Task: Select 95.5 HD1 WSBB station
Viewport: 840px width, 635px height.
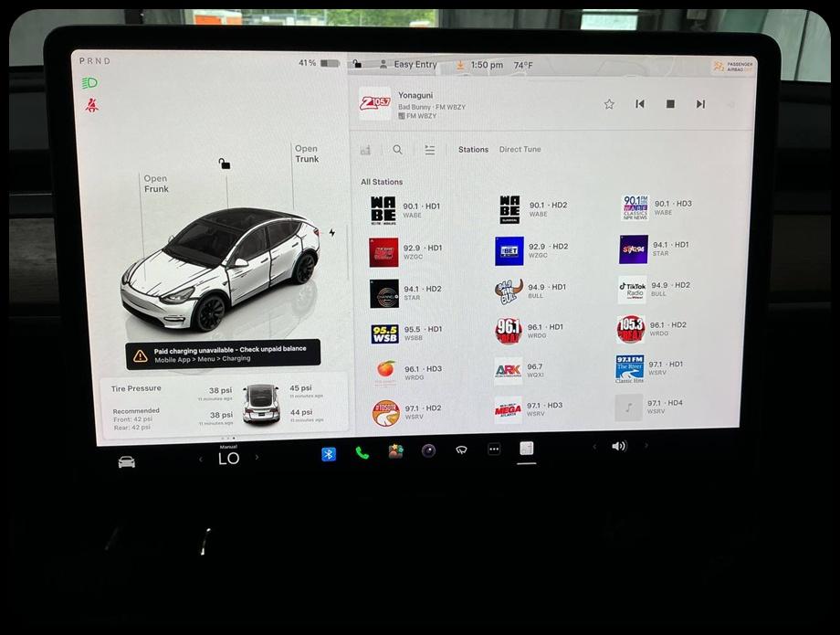Action: (x=406, y=333)
